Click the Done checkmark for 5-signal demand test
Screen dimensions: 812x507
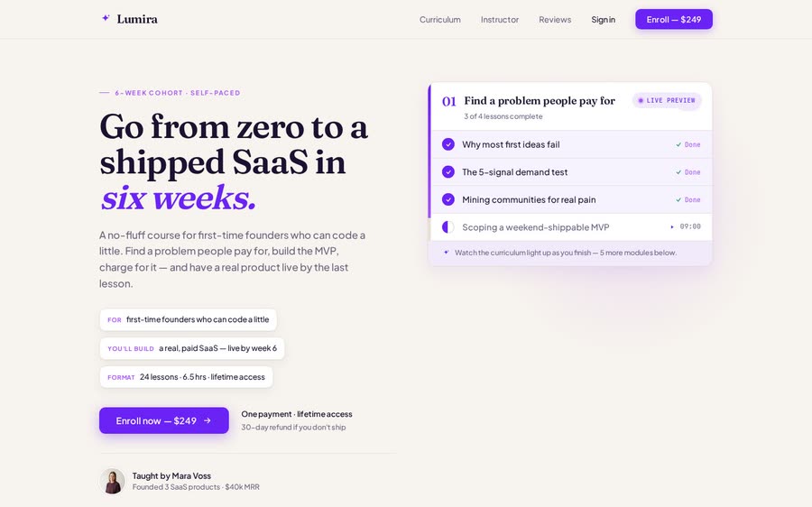678,172
